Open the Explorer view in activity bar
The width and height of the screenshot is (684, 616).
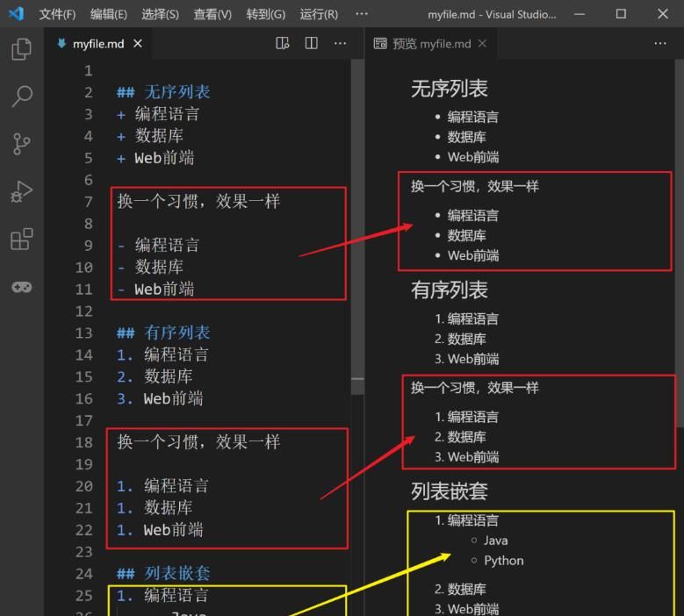(21, 49)
